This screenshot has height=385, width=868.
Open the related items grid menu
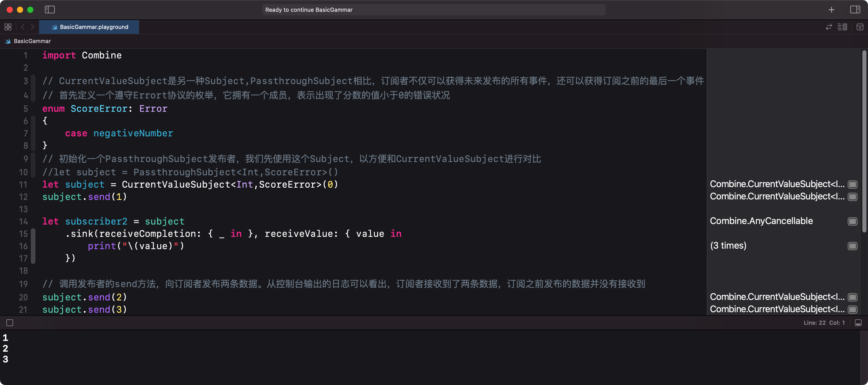[8, 27]
